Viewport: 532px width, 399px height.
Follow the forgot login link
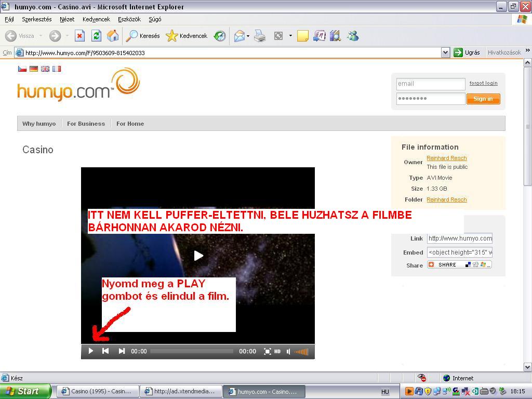[x=483, y=83]
